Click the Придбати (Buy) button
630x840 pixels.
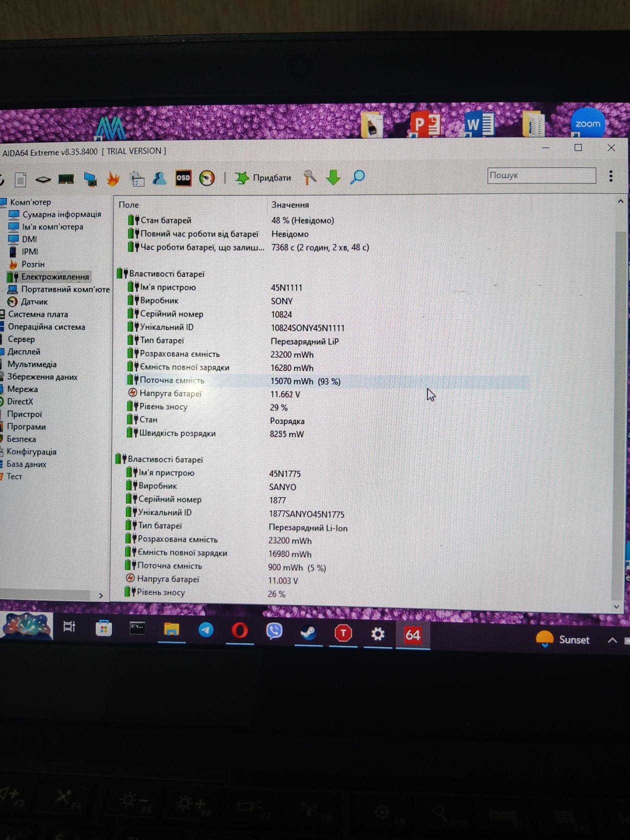(263, 178)
